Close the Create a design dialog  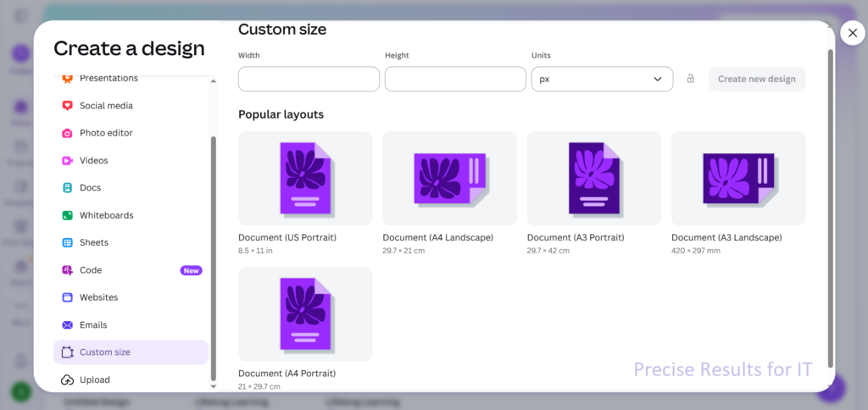pos(853,33)
